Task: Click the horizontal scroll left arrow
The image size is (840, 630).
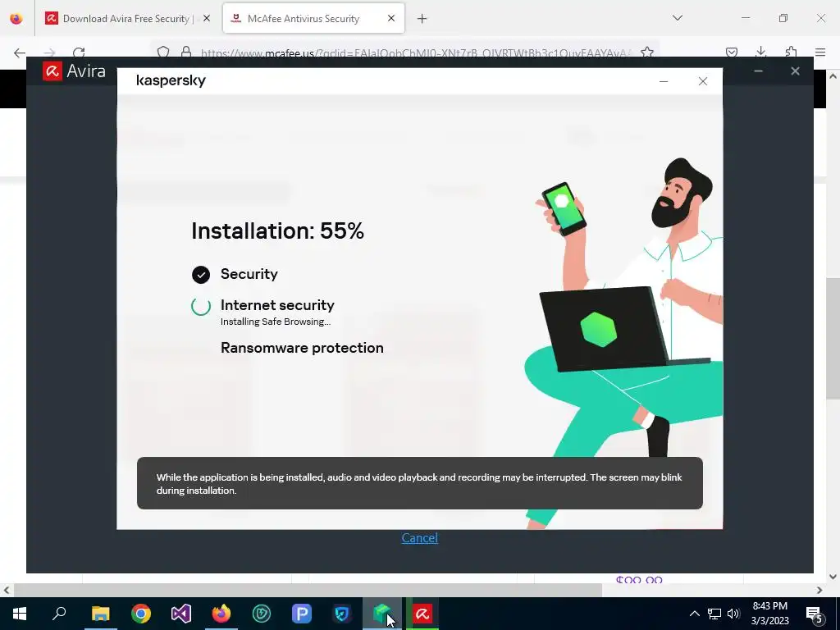Action: click(x=6, y=591)
